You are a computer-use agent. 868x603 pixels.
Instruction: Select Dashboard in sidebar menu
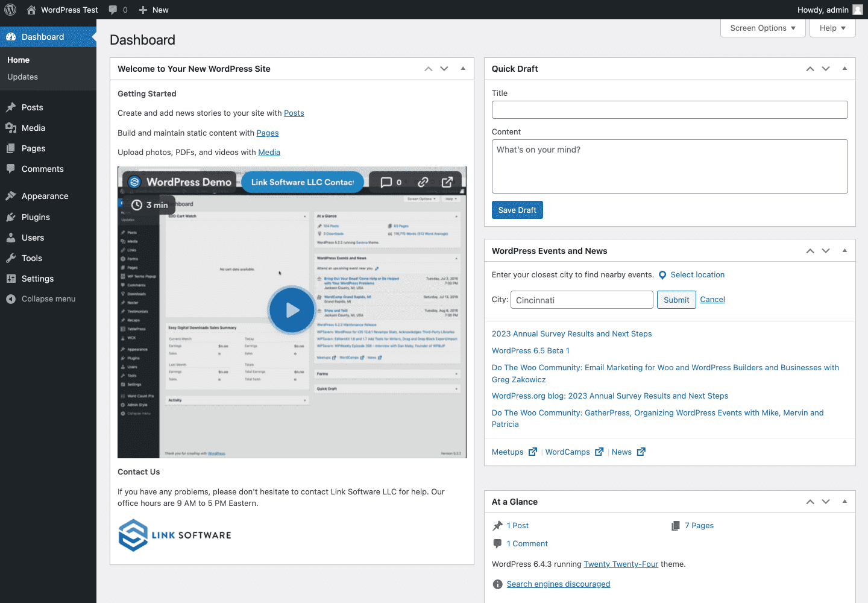[48, 37]
